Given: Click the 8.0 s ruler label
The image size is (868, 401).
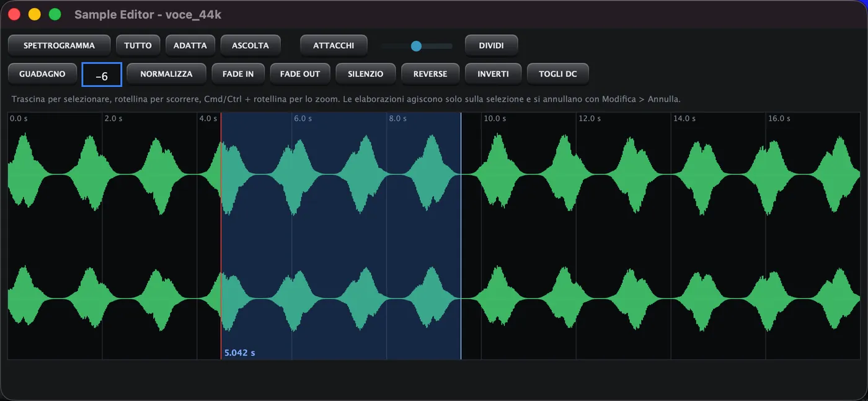Looking at the screenshot, I should tap(397, 118).
